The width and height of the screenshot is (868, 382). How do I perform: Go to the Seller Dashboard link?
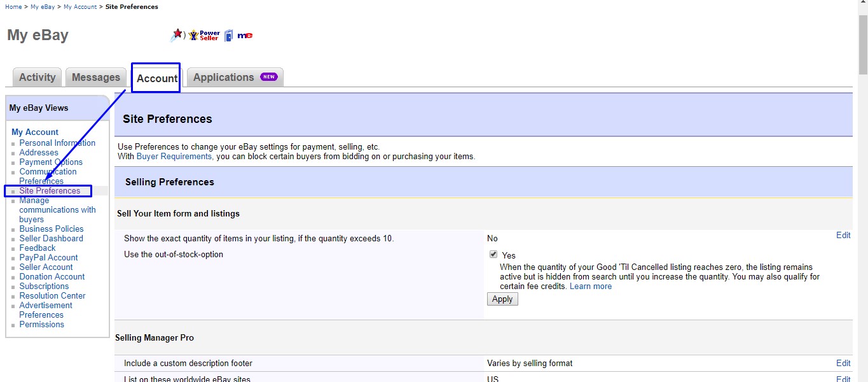click(x=51, y=238)
